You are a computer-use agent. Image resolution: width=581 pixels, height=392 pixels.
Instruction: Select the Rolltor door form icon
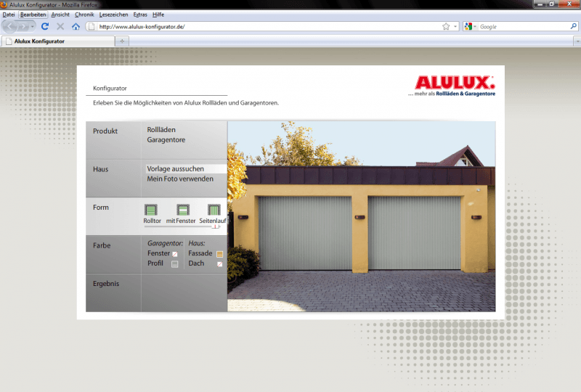151,210
